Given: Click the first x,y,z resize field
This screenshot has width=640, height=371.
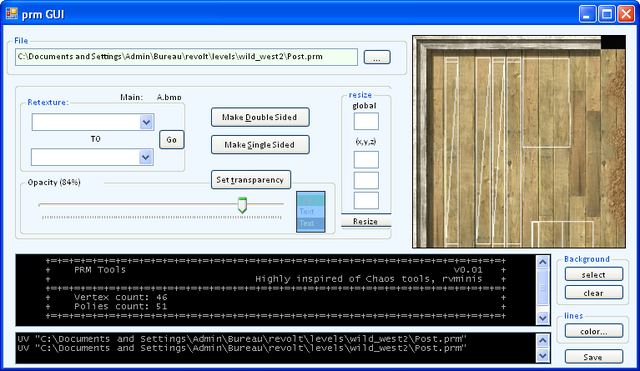Looking at the screenshot, I should click(366, 160).
